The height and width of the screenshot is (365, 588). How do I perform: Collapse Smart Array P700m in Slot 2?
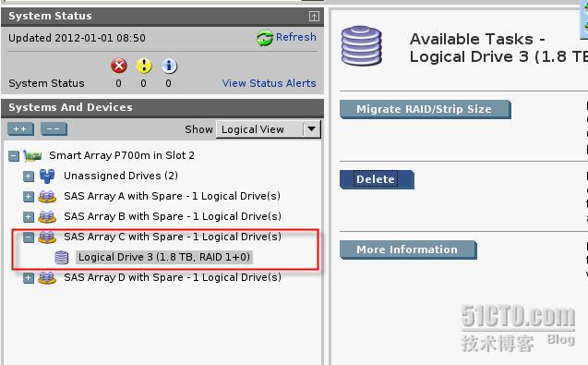[14, 156]
